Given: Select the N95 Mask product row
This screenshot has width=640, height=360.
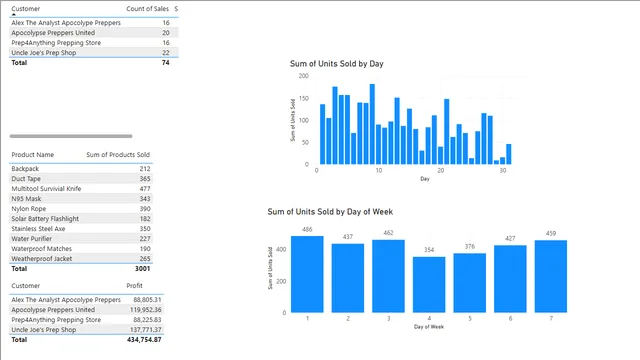Looking at the screenshot, I should 81,198.
